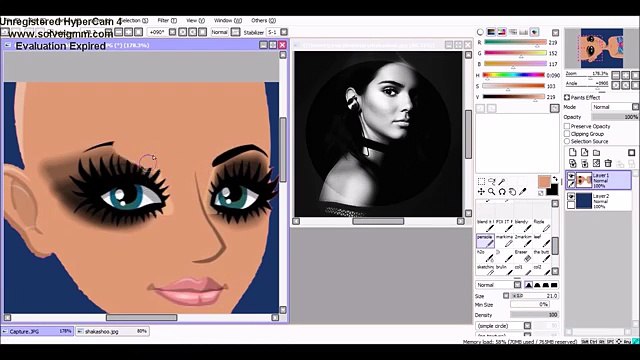The image size is (640, 360).
Task: Create a new layer folder
Action: click(x=596, y=153)
